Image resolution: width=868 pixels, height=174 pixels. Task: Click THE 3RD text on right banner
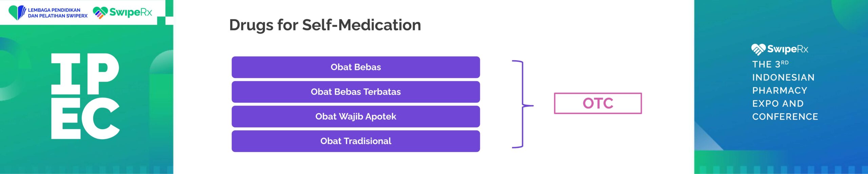(770, 64)
